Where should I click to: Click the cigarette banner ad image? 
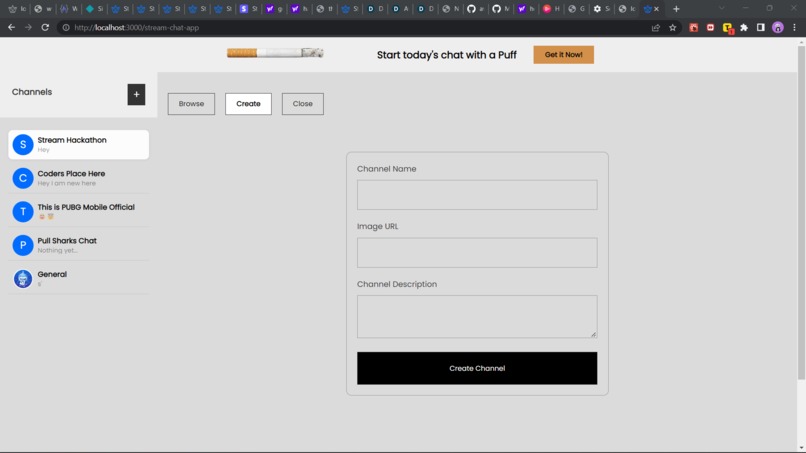coord(275,52)
